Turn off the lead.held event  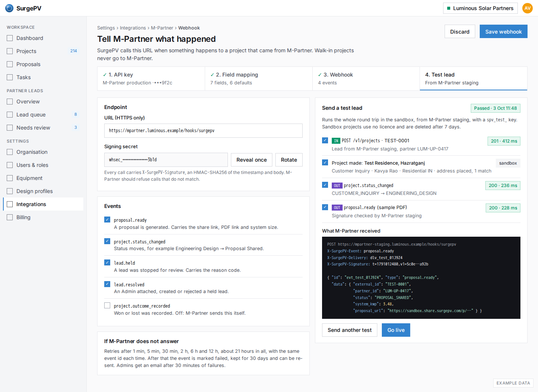[x=107, y=262]
